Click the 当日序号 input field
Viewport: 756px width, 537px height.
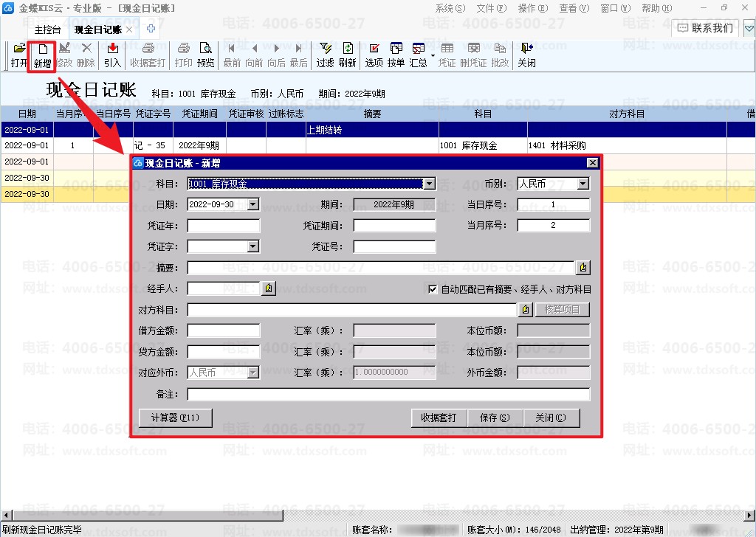(554, 204)
